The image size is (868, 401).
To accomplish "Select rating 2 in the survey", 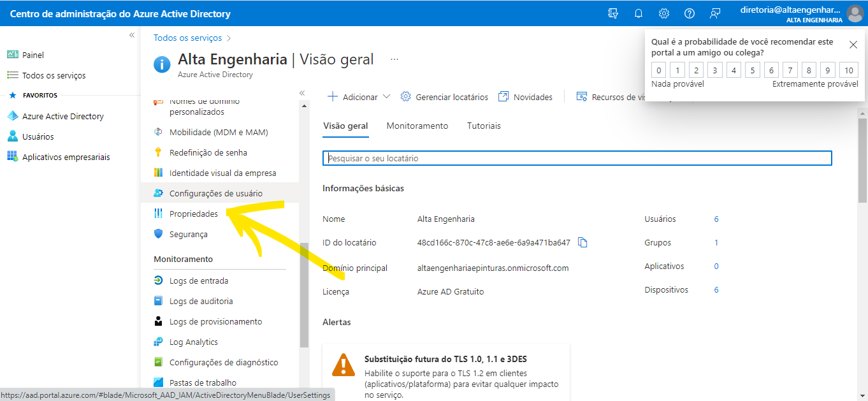I will click(x=696, y=70).
